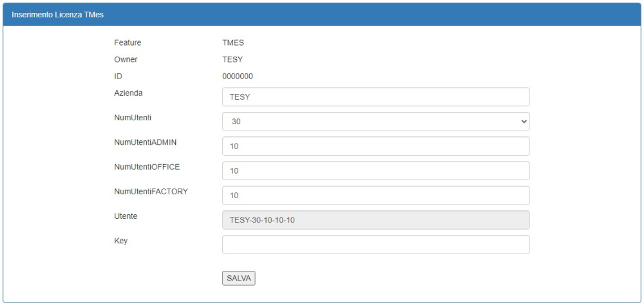Click the Key label text

coord(121,241)
